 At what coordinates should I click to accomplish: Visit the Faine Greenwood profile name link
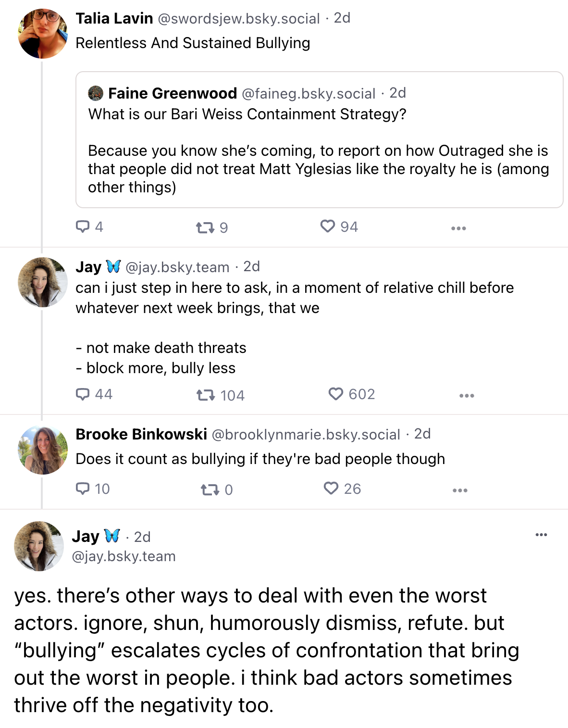coord(173,93)
